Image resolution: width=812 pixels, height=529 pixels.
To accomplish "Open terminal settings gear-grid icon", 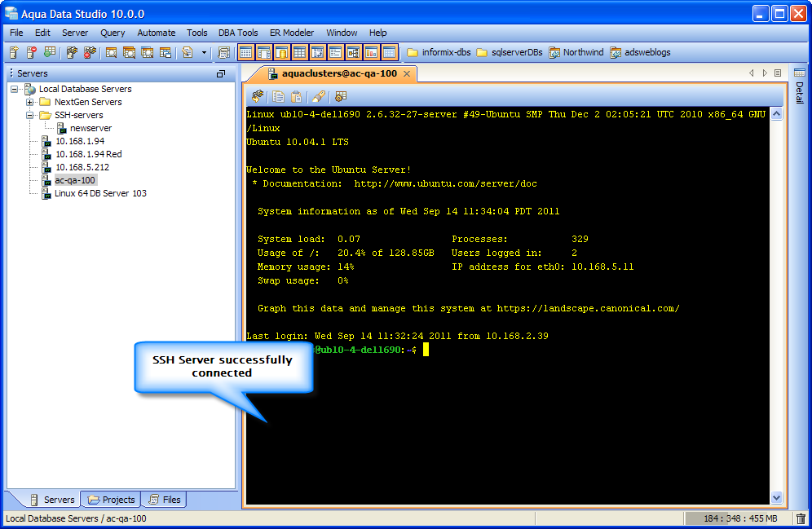I will 340,96.
